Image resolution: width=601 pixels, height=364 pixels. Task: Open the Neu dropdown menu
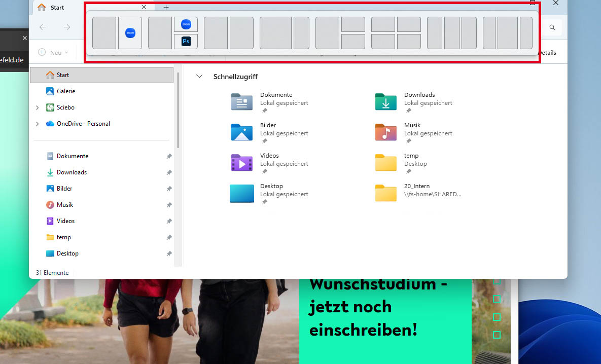53,52
